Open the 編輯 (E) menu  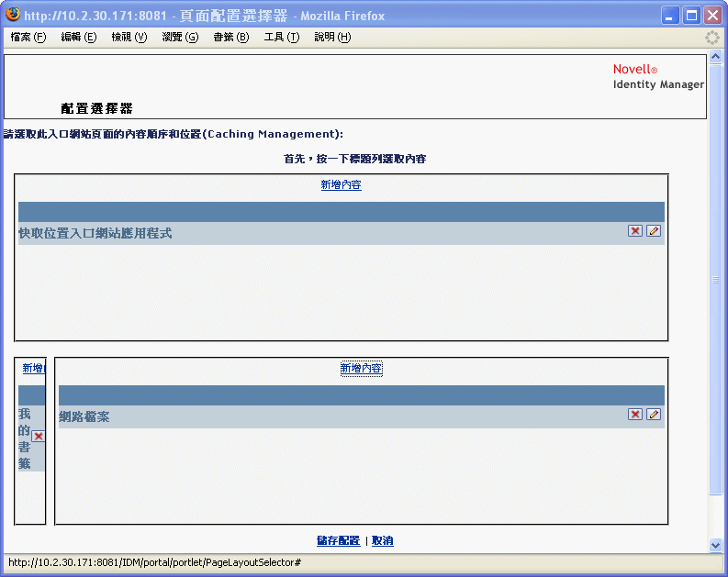(x=78, y=37)
